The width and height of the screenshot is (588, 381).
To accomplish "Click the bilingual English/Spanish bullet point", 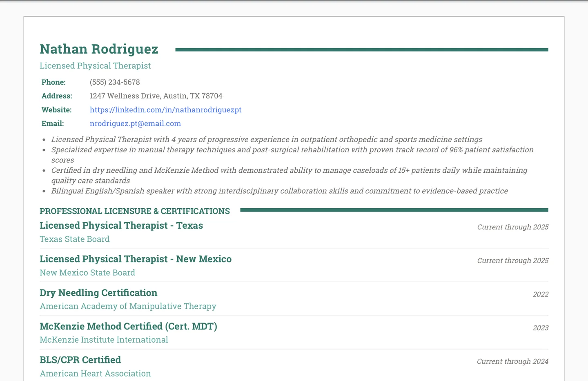I will 279,190.
